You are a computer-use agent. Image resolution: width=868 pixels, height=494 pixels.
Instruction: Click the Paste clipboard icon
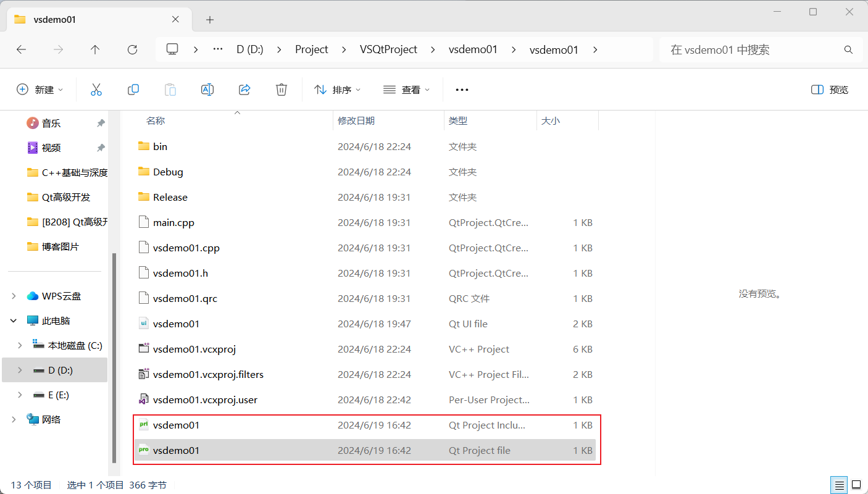[x=170, y=90]
